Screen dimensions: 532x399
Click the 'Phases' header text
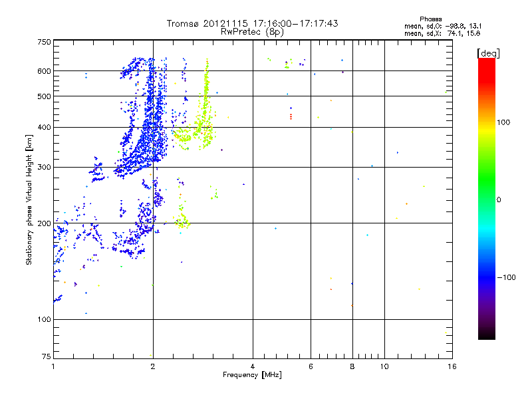pos(430,19)
